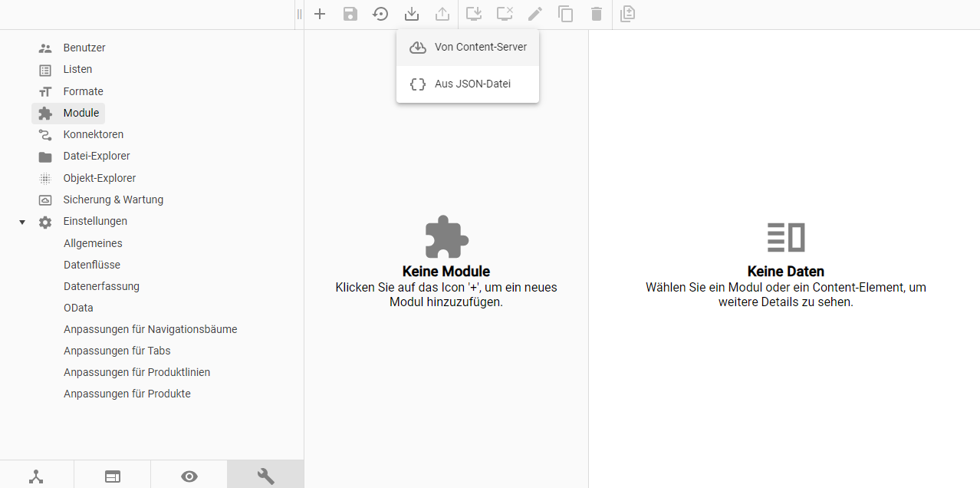
Task: Open 'Sicherung & Wartung' entry
Action: coord(113,199)
